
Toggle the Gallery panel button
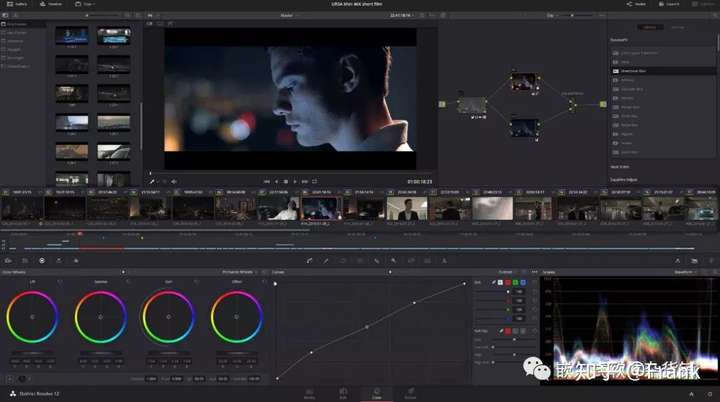pyautogui.click(x=17, y=4)
